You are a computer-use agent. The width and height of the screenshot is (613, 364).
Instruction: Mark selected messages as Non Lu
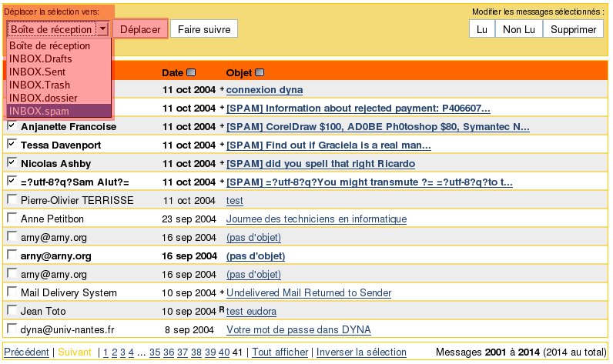(519, 29)
